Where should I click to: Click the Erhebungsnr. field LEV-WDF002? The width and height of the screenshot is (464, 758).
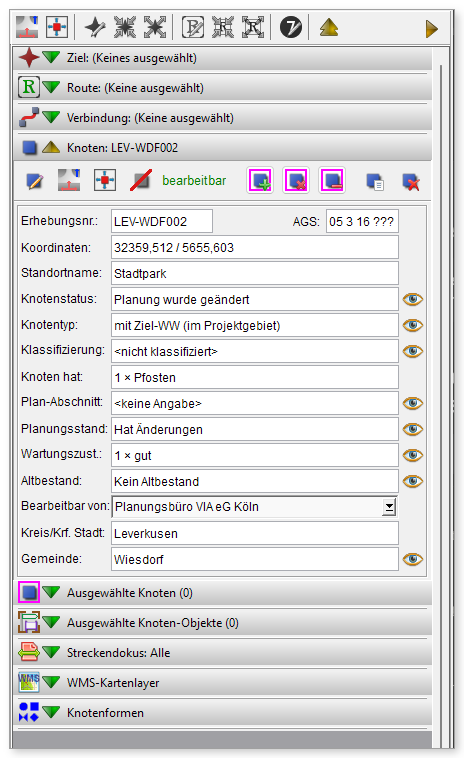click(161, 221)
